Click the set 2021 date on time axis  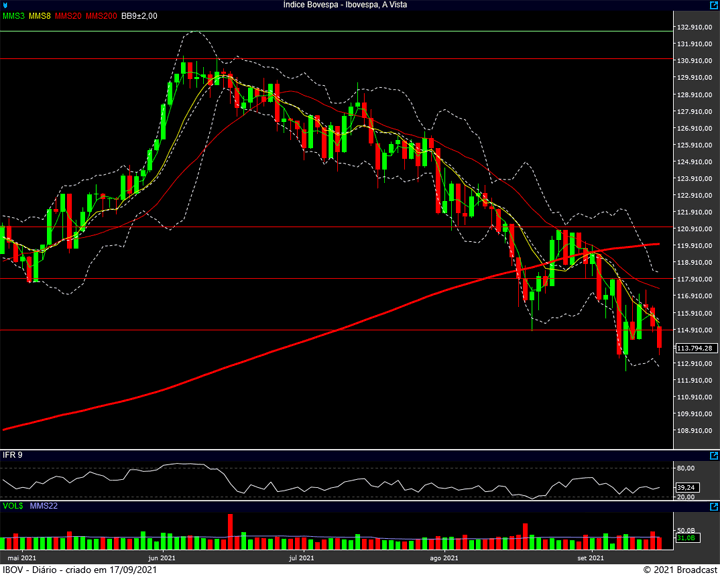590,557
